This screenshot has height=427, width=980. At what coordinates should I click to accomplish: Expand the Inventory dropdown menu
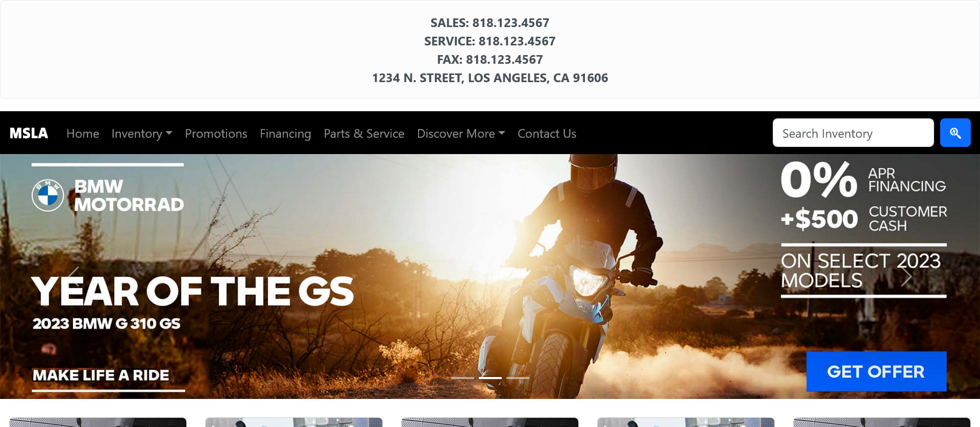pyautogui.click(x=142, y=134)
